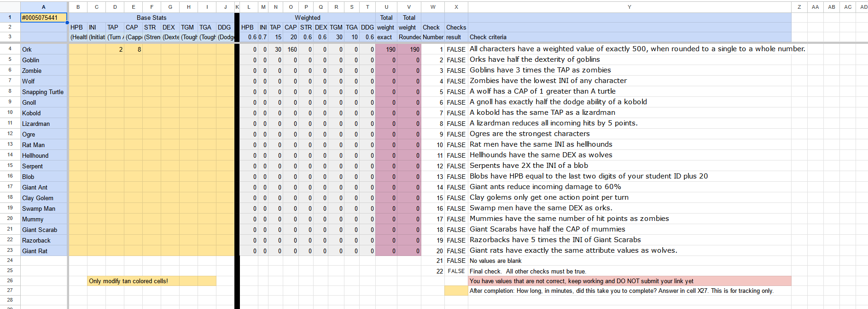Select the Snapping Turtle name cell

(44, 92)
